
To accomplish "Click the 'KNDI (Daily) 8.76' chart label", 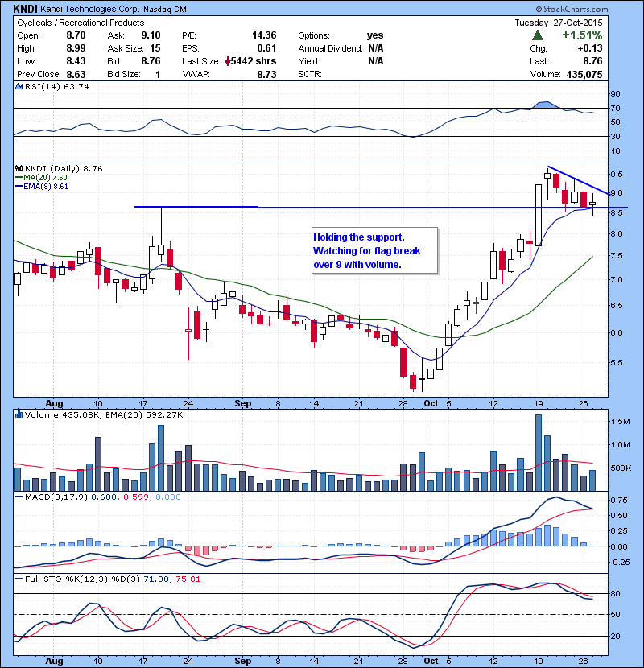I will pos(64,169).
